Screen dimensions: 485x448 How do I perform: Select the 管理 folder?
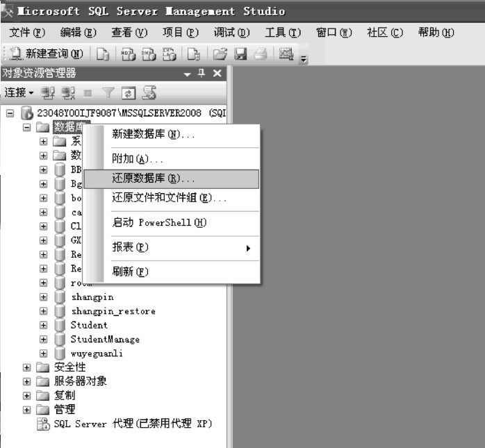(x=65, y=410)
